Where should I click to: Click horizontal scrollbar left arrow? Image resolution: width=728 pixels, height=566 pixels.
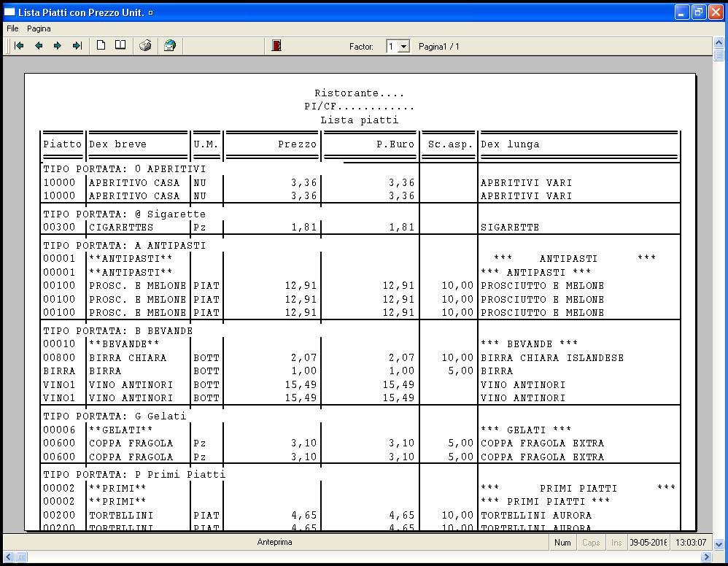pyautogui.click(x=8, y=557)
